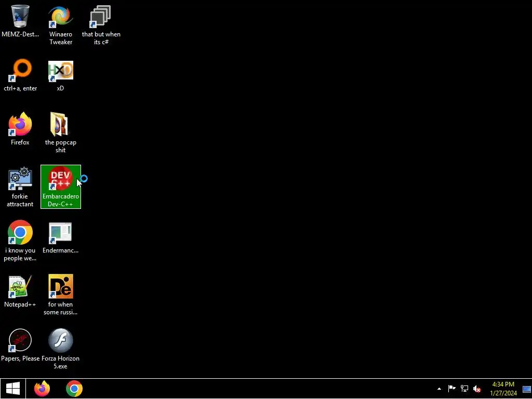Launch Firefox from the desktop icon

(20, 129)
